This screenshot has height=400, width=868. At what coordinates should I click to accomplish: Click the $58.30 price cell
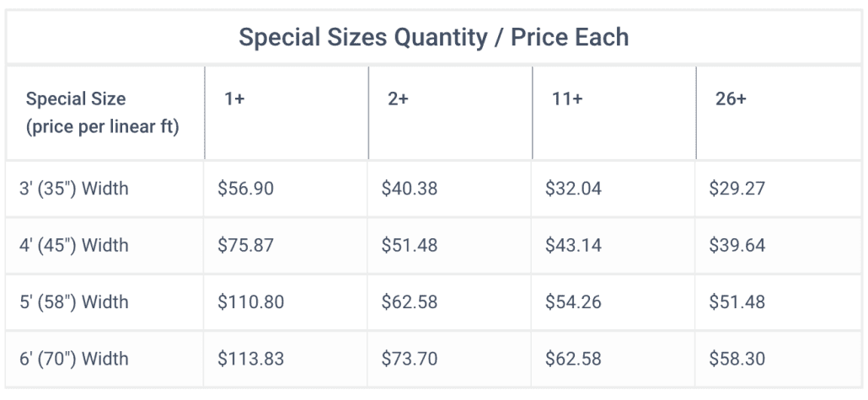click(x=737, y=359)
